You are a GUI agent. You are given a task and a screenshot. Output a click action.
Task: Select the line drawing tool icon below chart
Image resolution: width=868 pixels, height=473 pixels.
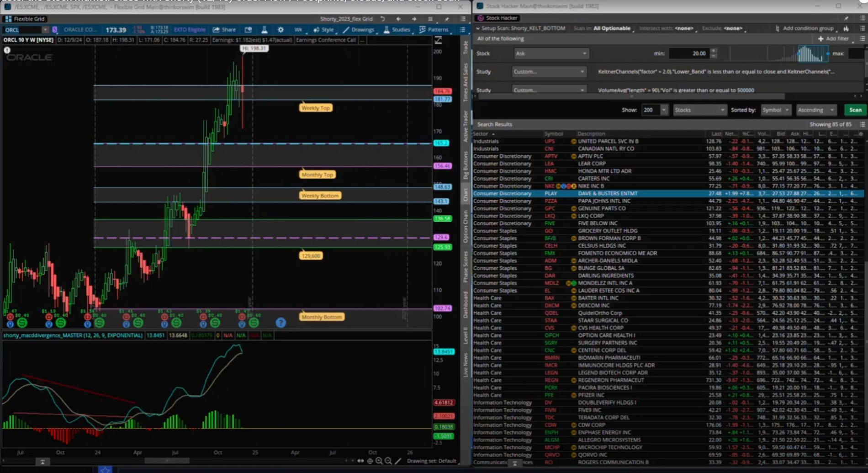tap(398, 461)
